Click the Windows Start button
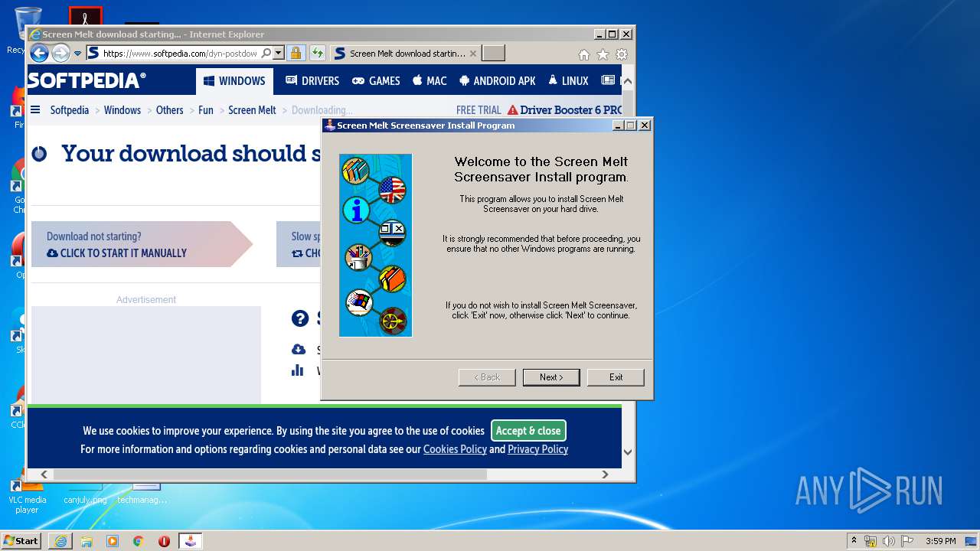The height and width of the screenshot is (551, 980). point(21,540)
